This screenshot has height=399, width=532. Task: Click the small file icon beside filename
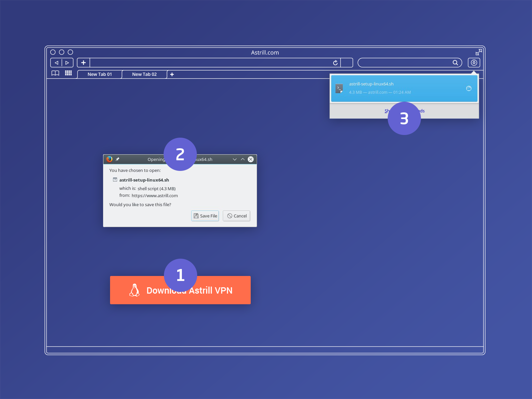point(115,180)
